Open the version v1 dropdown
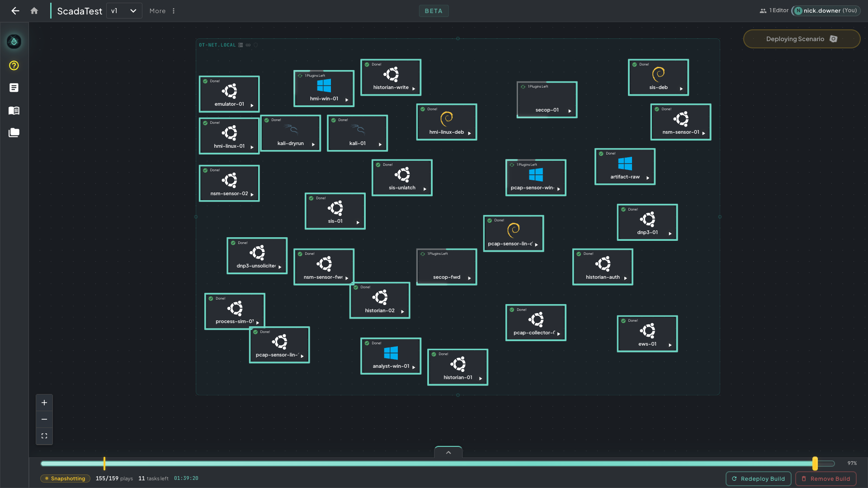 [124, 11]
